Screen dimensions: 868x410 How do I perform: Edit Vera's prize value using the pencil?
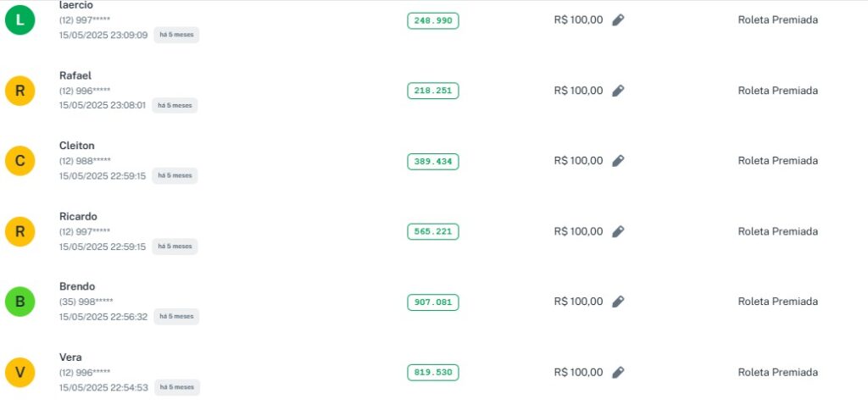618,372
